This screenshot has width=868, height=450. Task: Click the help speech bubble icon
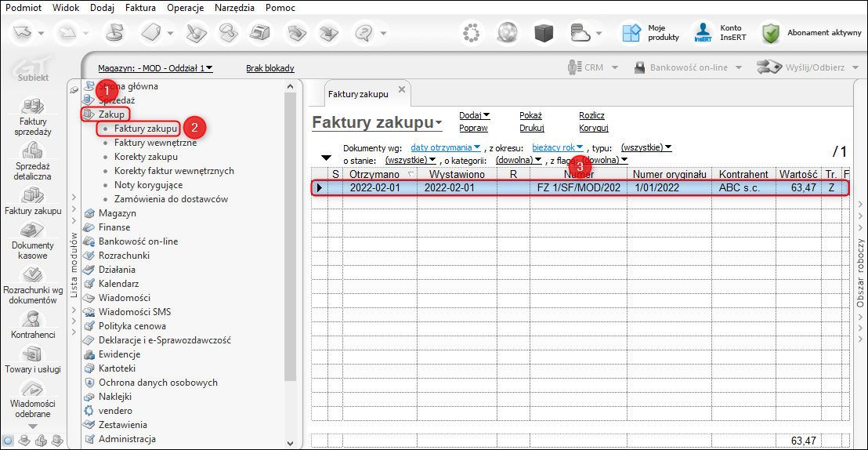point(364,33)
